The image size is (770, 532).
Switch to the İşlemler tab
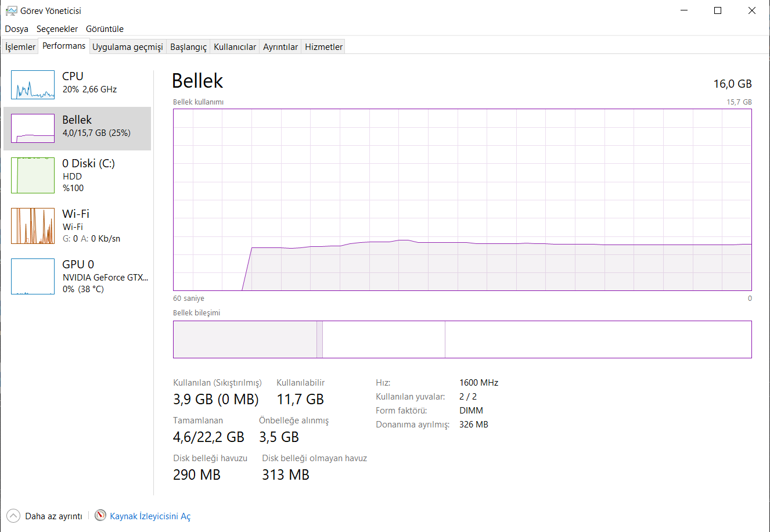(20, 47)
